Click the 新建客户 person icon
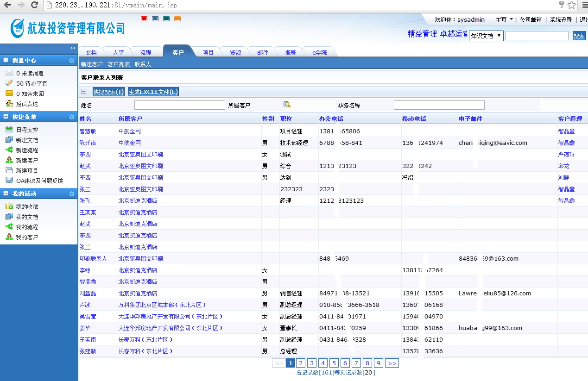The image size is (588, 381). [x=9, y=160]
